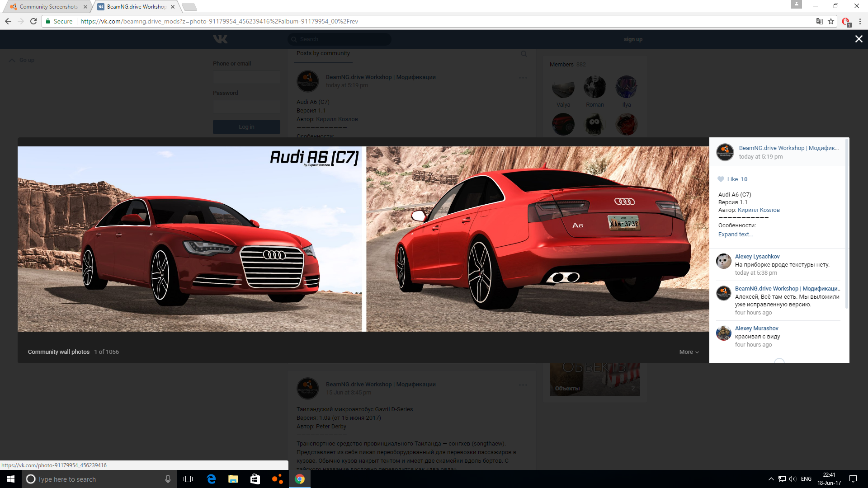Click the VK Search box
This screenshot has width=868, height=488.
coord(340,39)
